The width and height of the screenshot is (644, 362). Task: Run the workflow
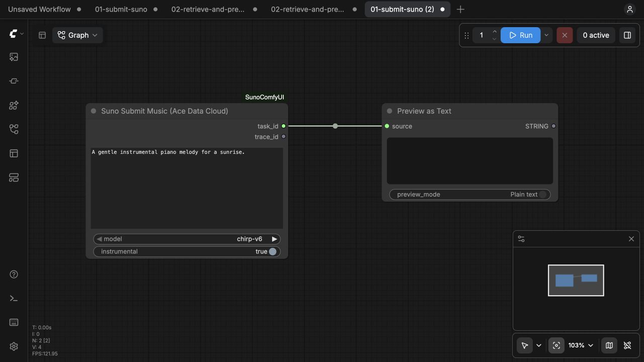520,35
